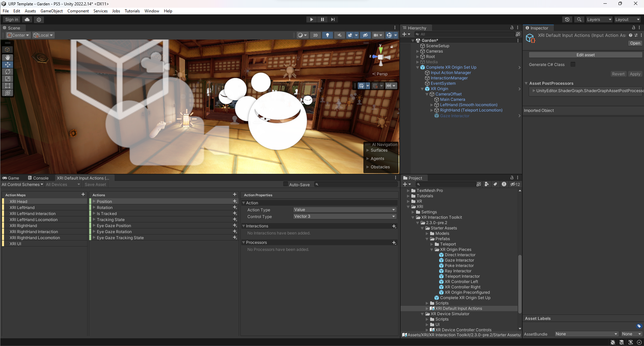Select the Move tool in Scene toolbar
Image resolution: width=644 pixels, height=346 pixels.
(8, 65)
